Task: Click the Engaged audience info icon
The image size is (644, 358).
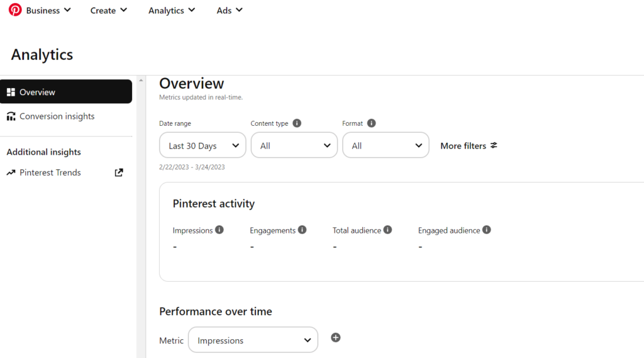Action: pyautogui.click(x=487, y=230)
